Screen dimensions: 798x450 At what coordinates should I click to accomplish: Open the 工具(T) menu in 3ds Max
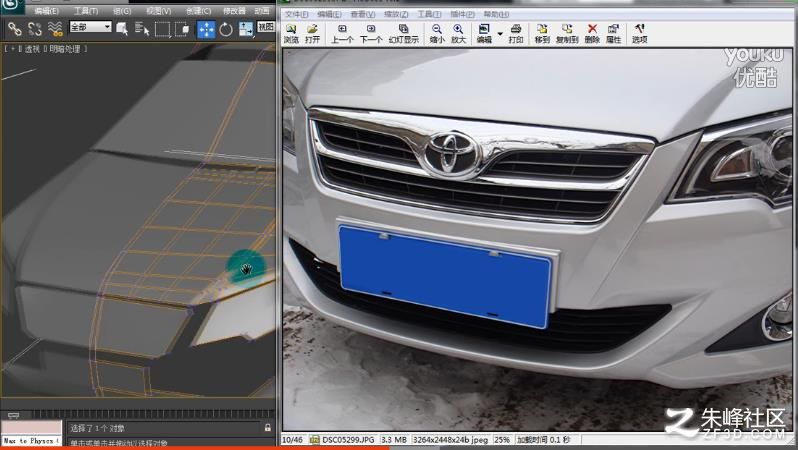86,11
